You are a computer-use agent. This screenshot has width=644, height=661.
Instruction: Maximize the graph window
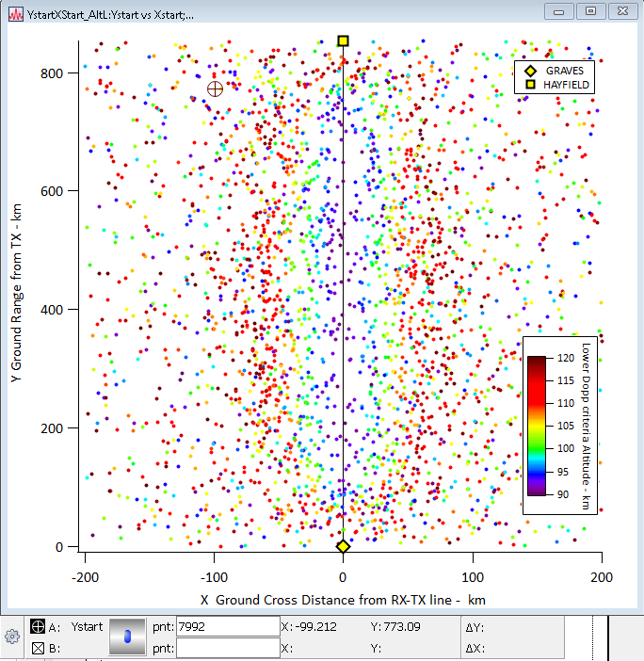pos(590,11)
